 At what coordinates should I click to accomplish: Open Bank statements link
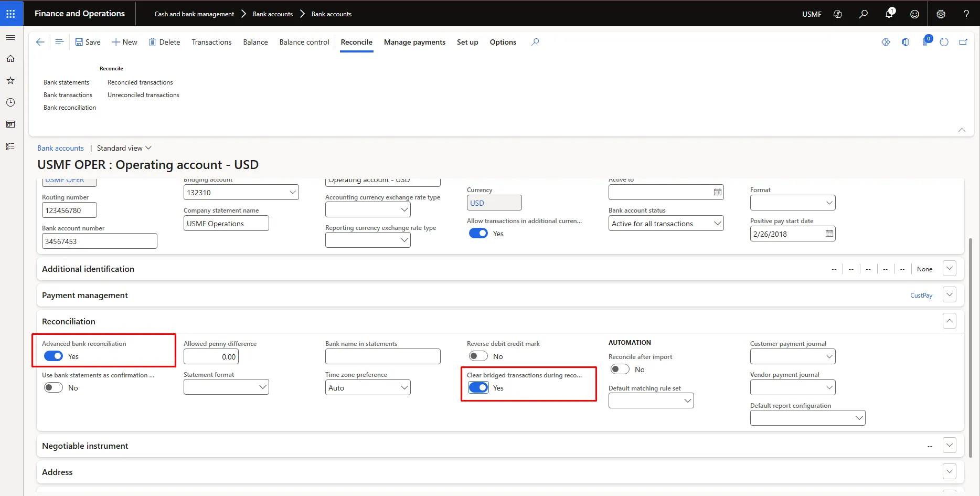point(67,82)
